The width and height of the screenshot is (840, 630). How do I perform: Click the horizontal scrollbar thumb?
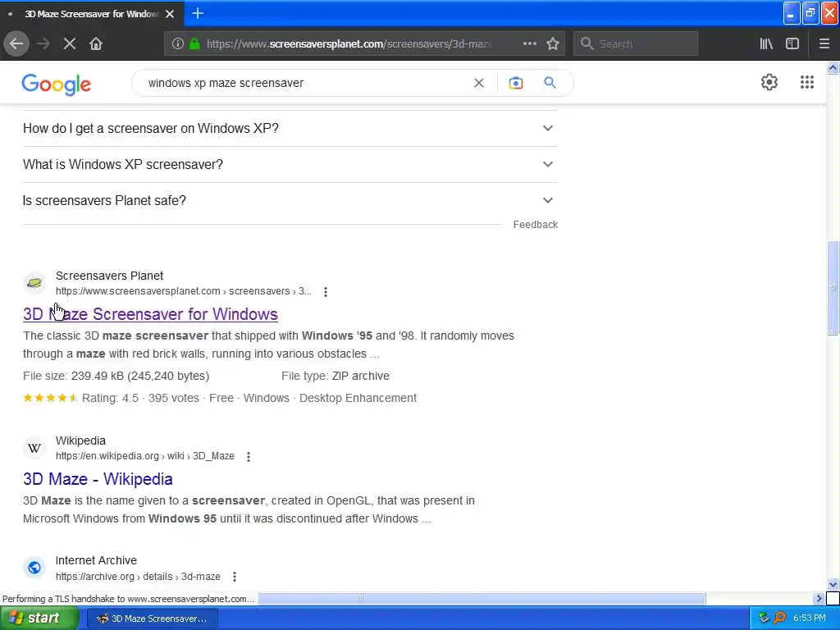click(x=481, y=598)
